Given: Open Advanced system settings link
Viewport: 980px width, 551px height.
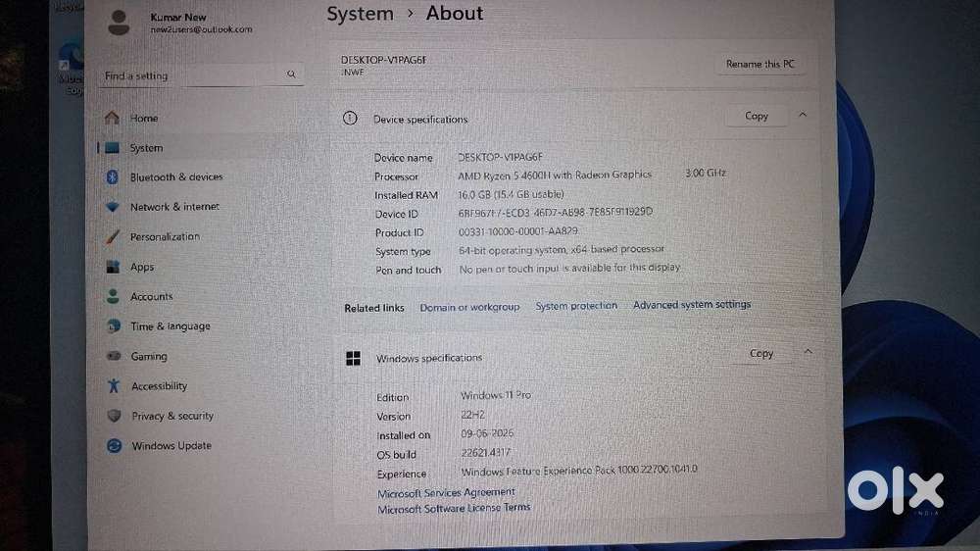Looking at the screenshot, I should 692,305.
